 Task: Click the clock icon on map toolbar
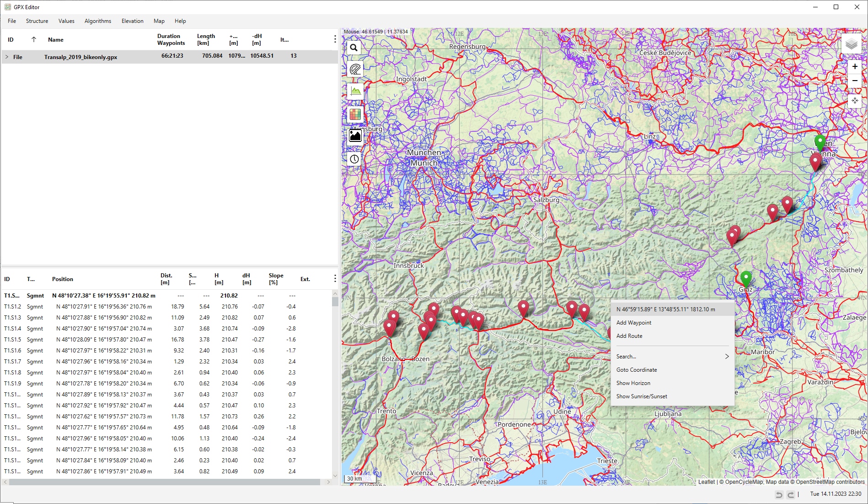(x=354, y=159)
